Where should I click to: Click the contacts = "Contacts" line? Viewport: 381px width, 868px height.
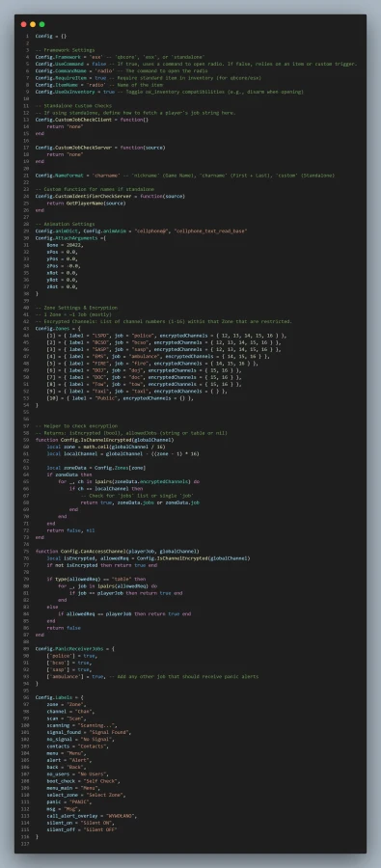pos(77,746)
